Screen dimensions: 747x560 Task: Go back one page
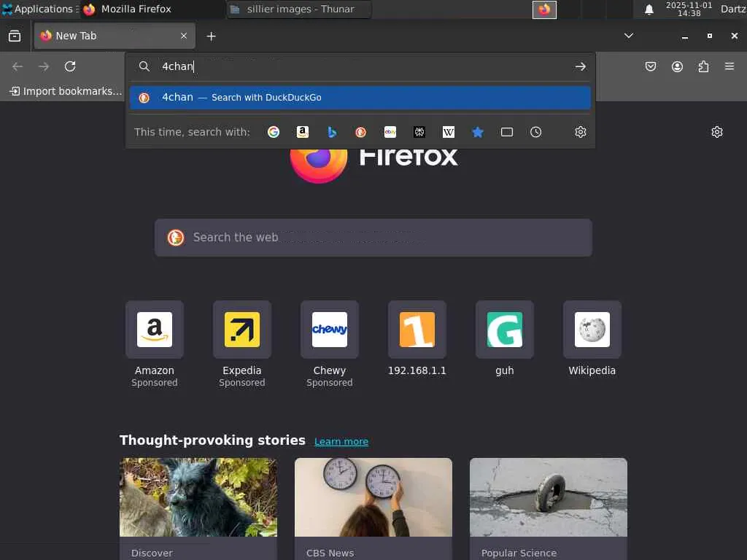click(x=18, y=66)
